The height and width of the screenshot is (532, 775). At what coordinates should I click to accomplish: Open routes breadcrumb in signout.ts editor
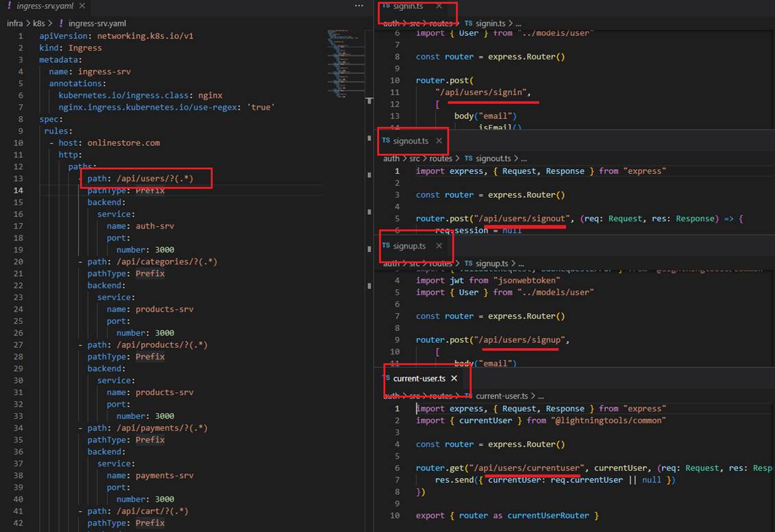[441, 159]
